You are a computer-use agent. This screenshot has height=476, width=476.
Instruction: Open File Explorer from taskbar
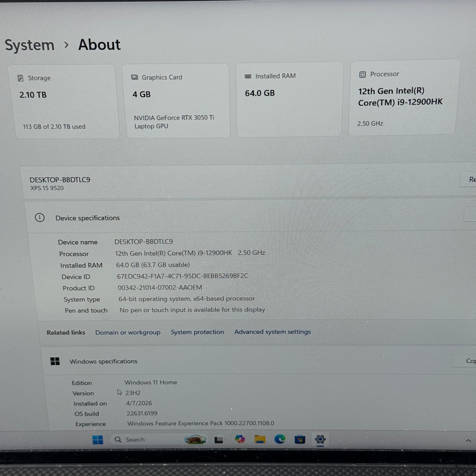(260, 439)
